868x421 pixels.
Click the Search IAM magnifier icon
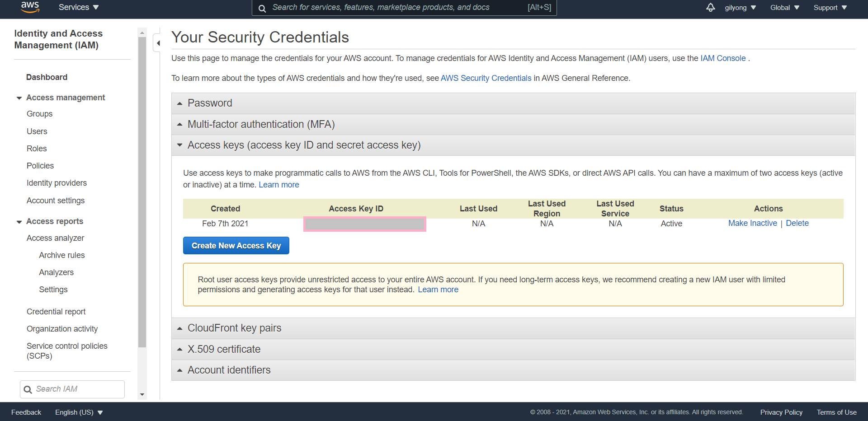coord(28,389)
